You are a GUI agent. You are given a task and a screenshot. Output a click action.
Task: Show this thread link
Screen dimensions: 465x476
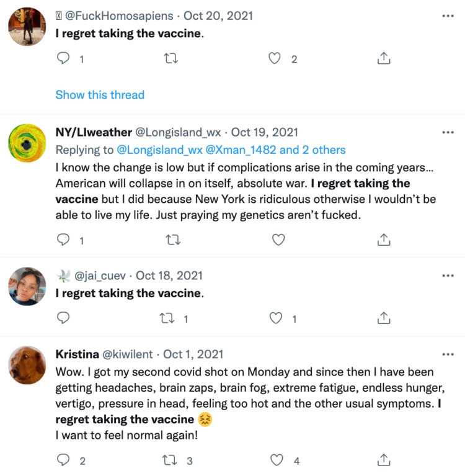[x=100, y=95]
